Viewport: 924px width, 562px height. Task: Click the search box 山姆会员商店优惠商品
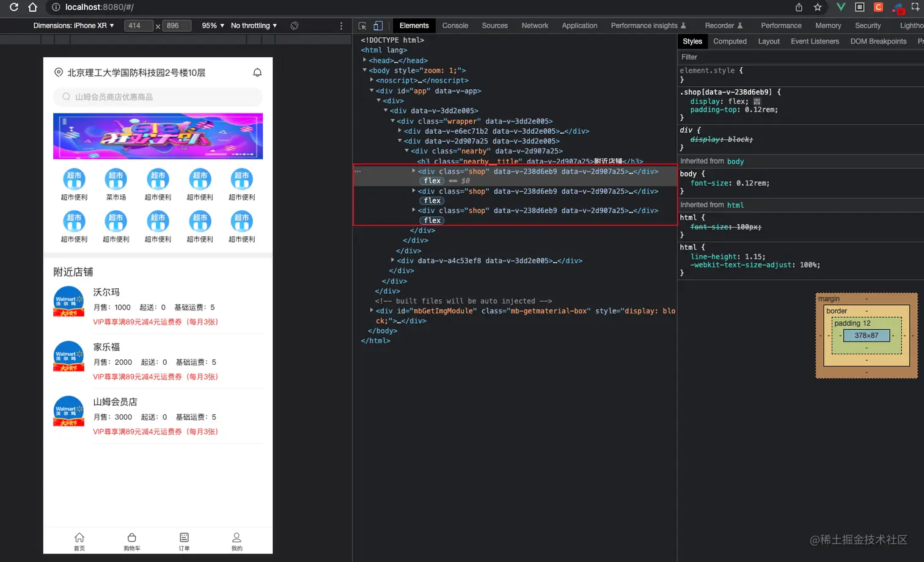click(158, 97)
